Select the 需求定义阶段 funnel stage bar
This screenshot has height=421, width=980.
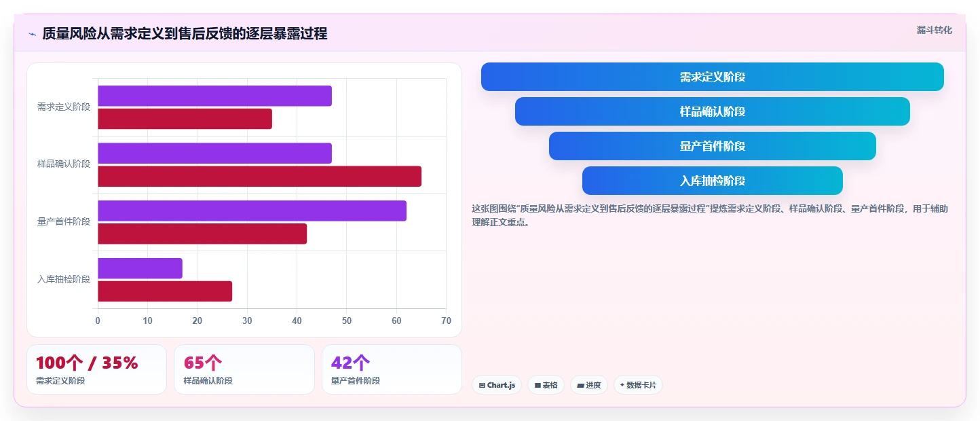click(713, 77)
